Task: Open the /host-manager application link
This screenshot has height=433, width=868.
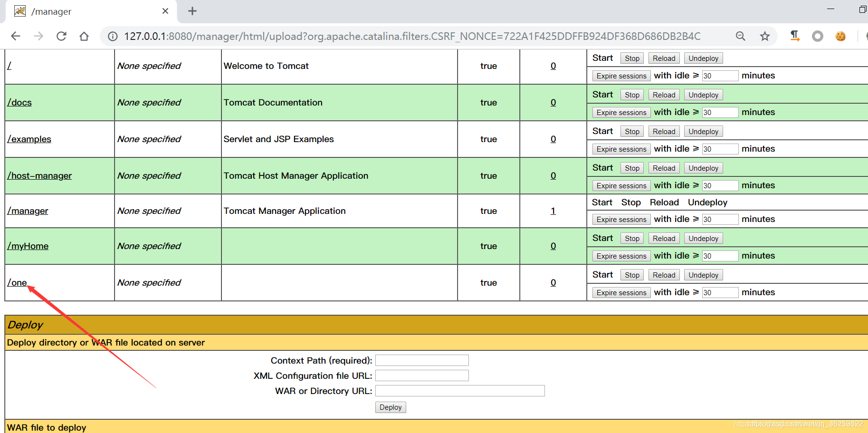Action: click(x=39, y=176)
